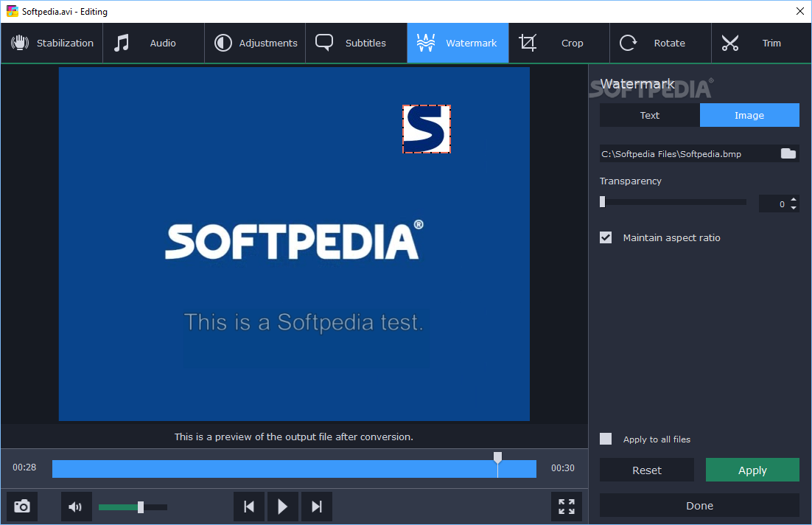Viewport: 812px width, 525px height.
Task: Open the Audio editing tab
Action: tap(153, 43)
